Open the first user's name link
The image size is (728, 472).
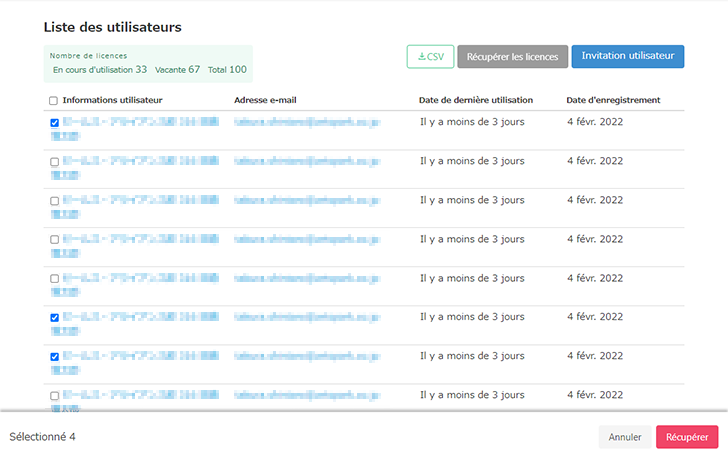(140, 123)
